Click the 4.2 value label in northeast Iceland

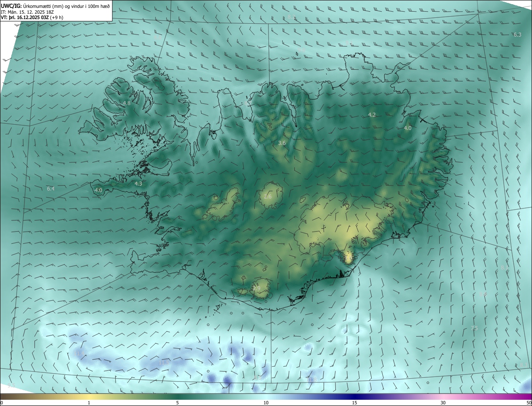[372, 115]
